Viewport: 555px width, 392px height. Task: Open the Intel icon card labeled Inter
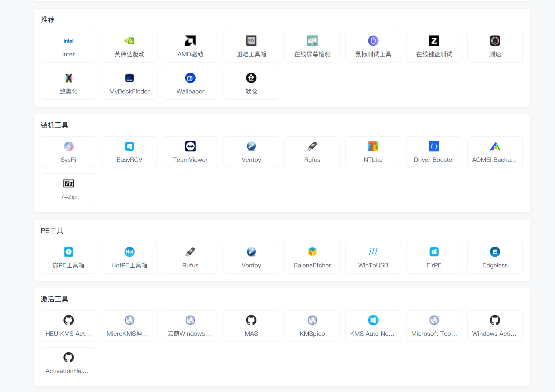coord(68,46)
